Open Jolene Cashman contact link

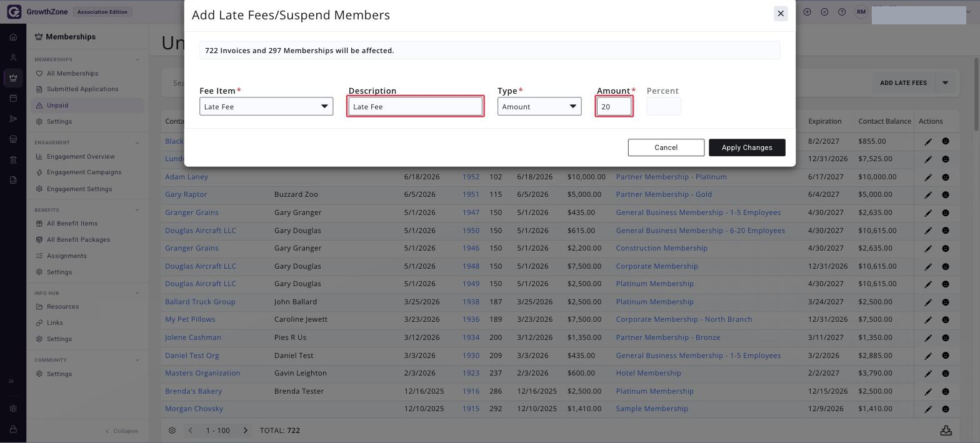click(193, 337)
